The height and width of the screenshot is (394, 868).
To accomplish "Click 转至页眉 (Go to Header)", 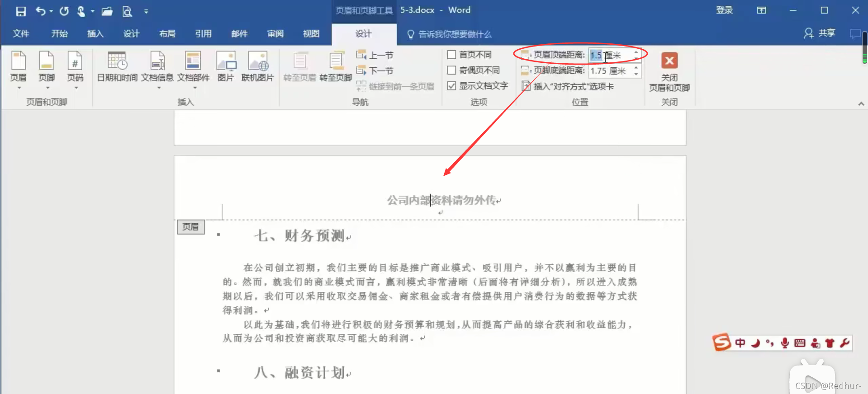I will pyautogui.click(x=299, y=67).
